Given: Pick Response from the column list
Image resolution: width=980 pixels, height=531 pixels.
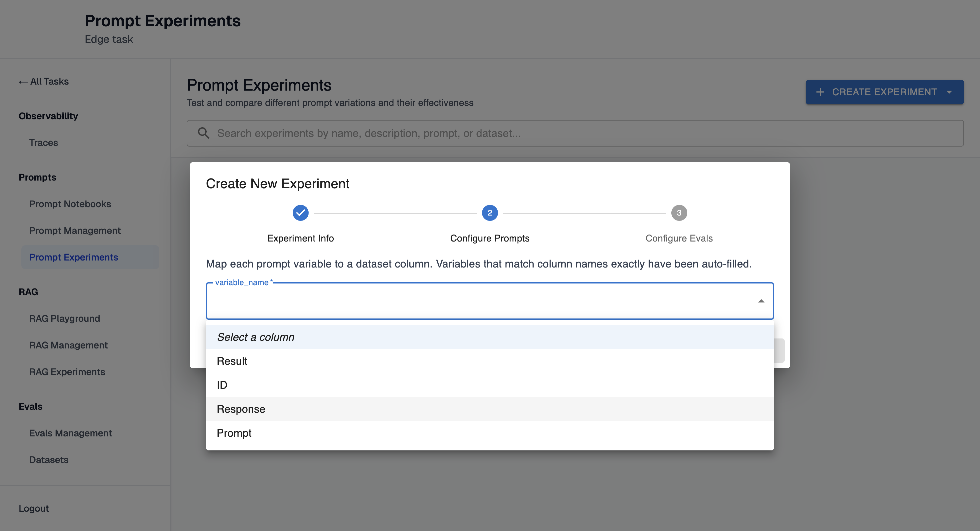Looking at the screenshot, I should click(241, 409).
